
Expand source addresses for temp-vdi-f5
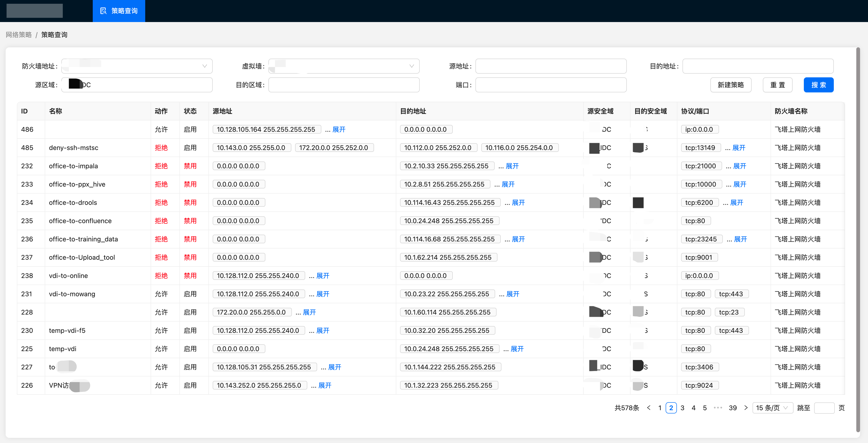click(323, 330)
